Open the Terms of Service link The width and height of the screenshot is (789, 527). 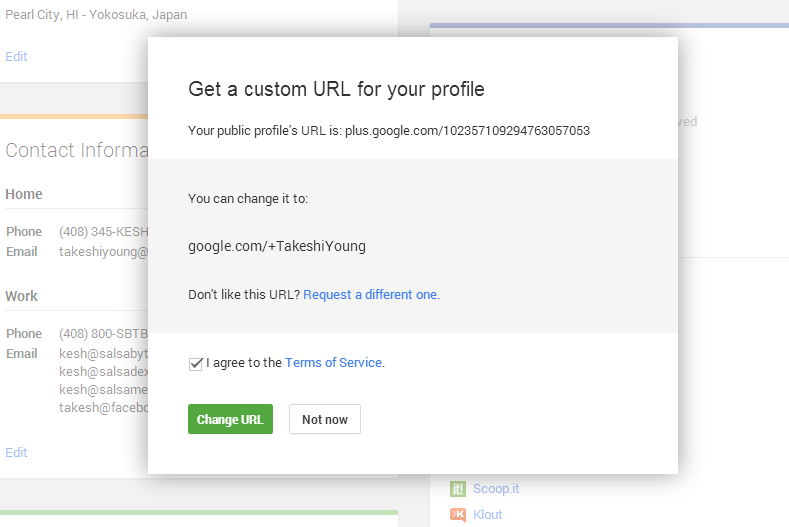333,362
